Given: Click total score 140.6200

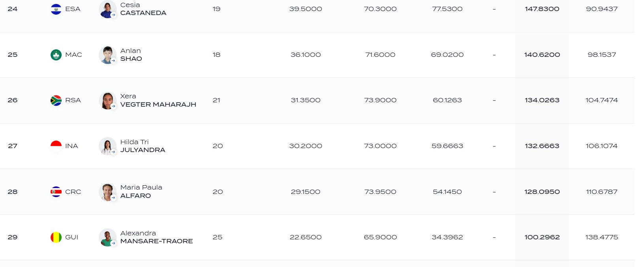Looking at the screenshot, I should (x=542, y=55).
